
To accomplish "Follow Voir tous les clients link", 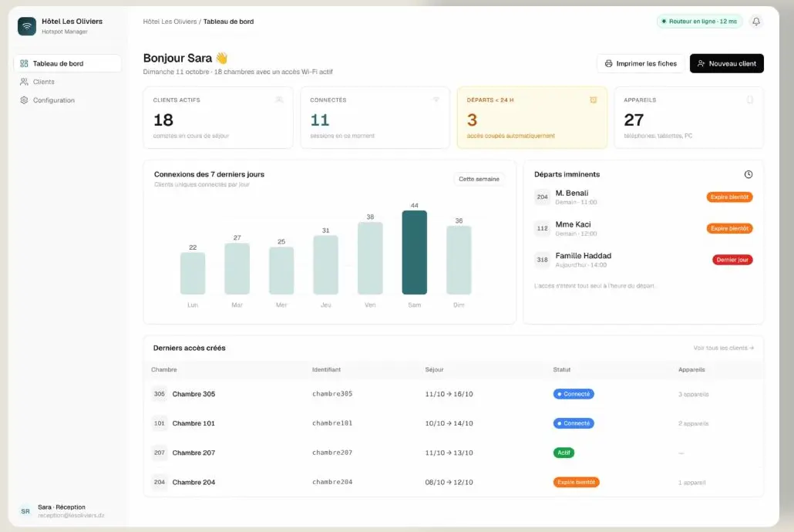I will 724,348.
